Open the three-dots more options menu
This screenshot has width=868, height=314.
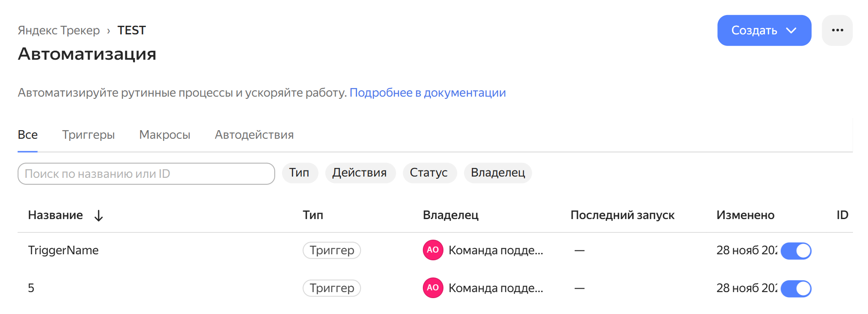tap(837, 30)
